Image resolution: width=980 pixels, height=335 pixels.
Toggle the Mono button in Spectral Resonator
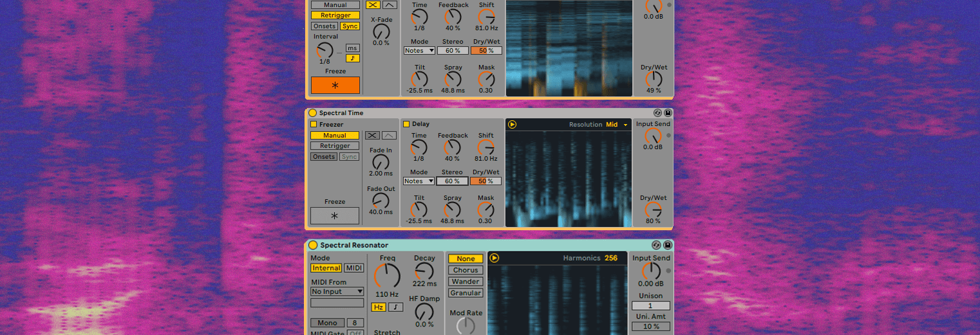click(328, 323)
